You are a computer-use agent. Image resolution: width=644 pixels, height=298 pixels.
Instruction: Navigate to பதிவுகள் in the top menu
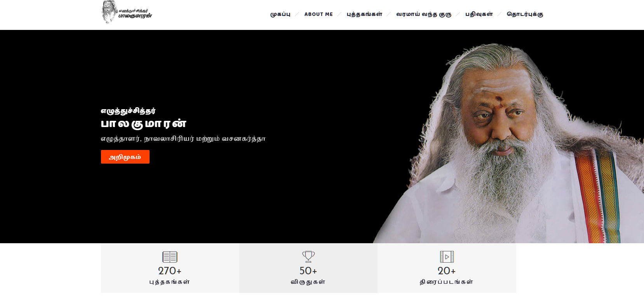[479, 14]
